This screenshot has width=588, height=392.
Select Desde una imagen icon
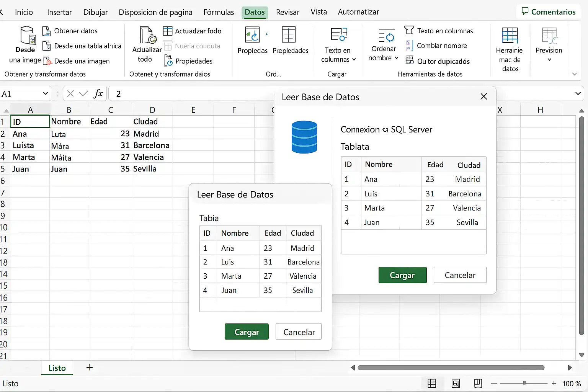point(47,61)
